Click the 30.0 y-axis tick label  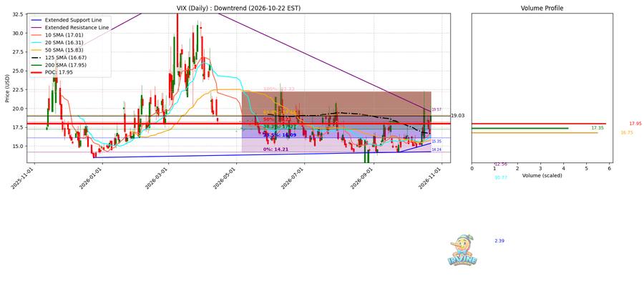[x=17, y=33]
